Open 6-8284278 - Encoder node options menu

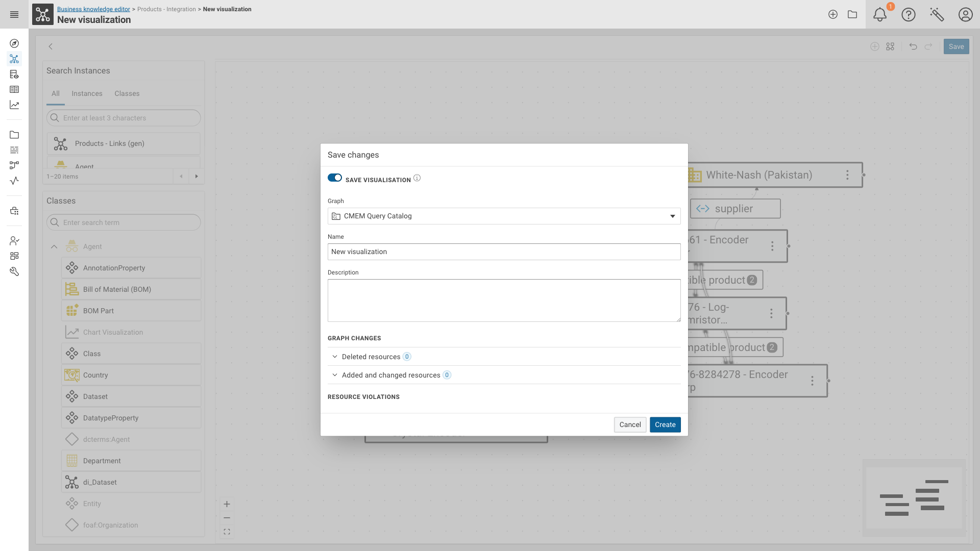tap(812, 381)
